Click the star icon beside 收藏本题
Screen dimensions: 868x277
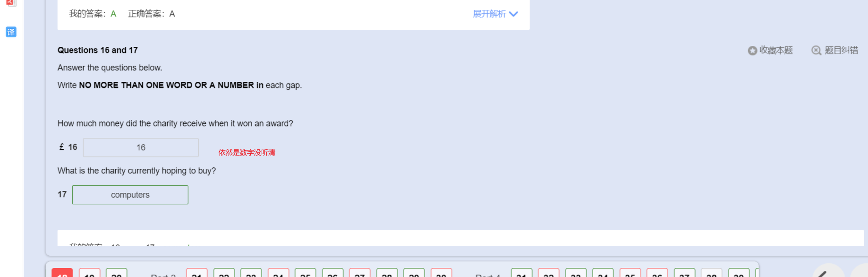[752, 51]
